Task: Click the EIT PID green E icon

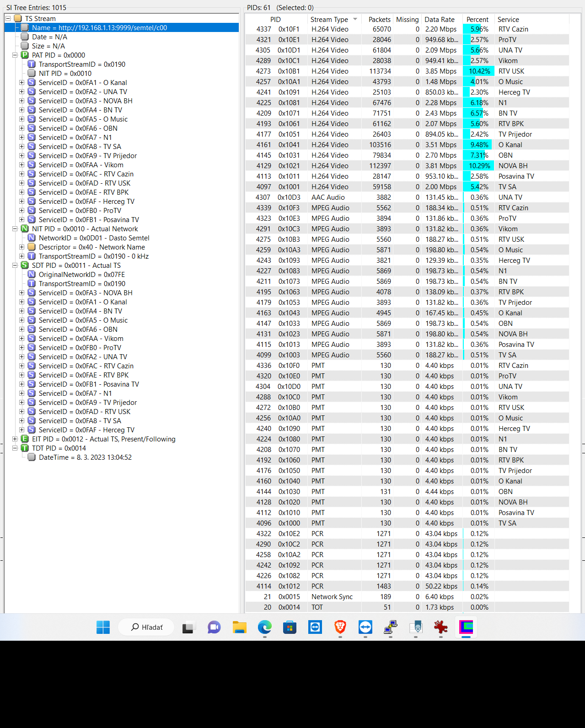Action: [25, 439]
